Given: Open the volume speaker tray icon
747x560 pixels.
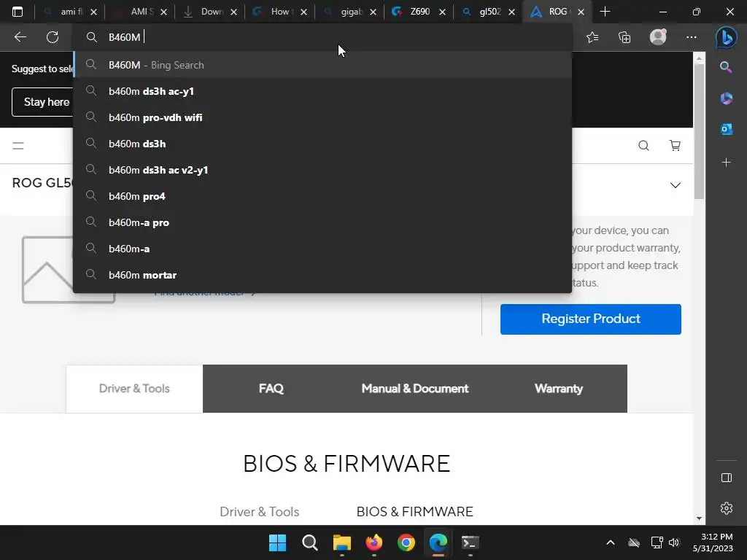Looking at the screenshot, I should 673,542.
